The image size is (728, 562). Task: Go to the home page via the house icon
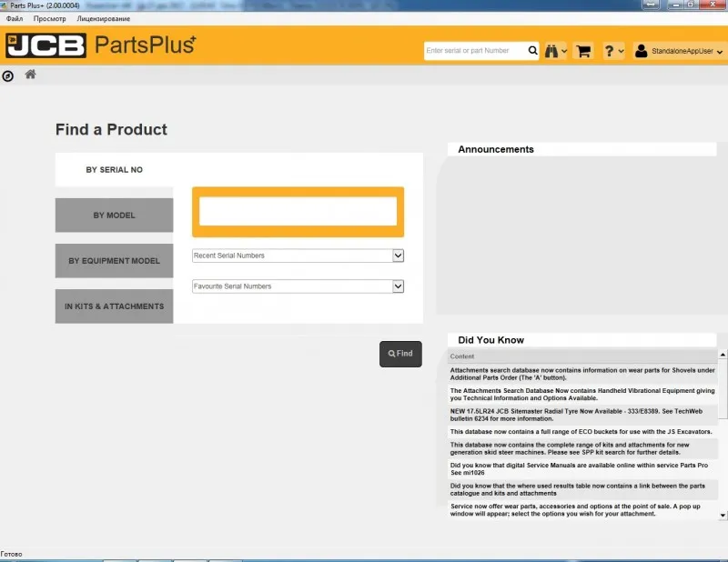coord(31,75)
